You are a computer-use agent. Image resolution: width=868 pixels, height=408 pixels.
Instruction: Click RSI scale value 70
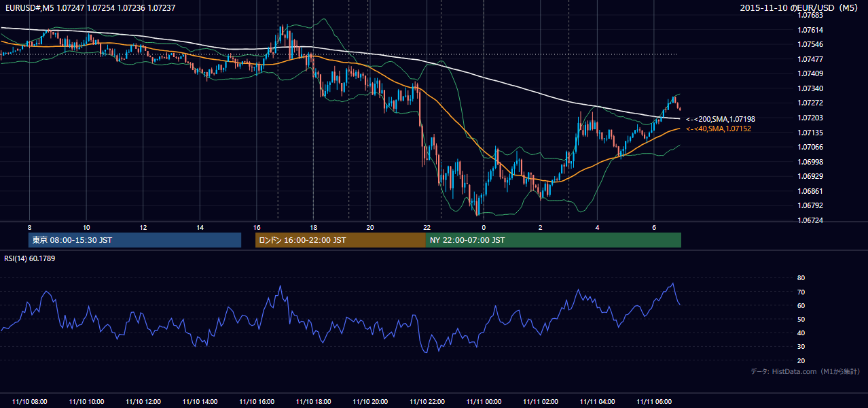801,292
